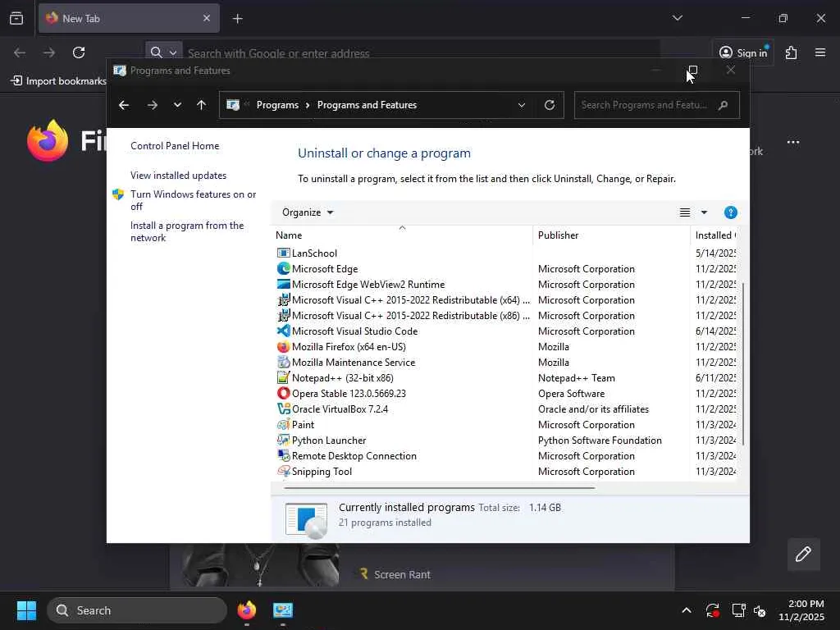Close the Firefox New Tab tab
This screenshot has width=840, height=630.
(x=206, y=18)
